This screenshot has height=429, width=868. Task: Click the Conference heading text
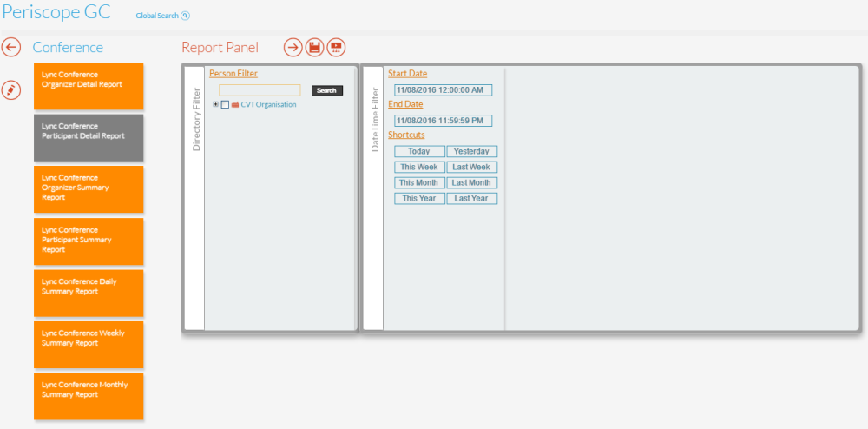(68, 48)
